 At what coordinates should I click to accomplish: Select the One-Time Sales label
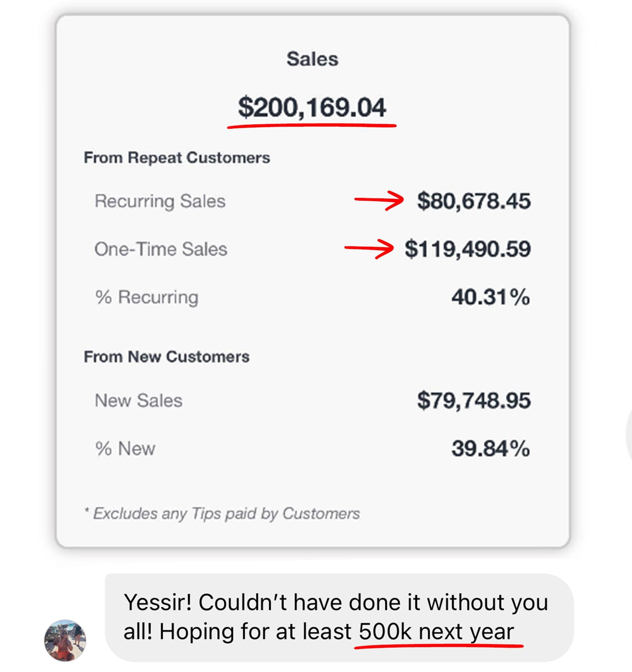click(x=161, y=249)
